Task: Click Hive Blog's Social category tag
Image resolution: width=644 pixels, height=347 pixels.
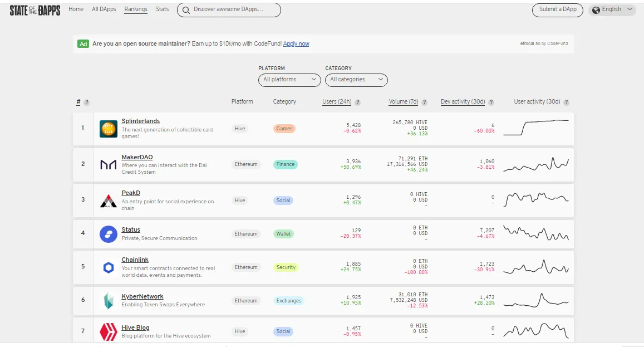Action: point(283,331)
